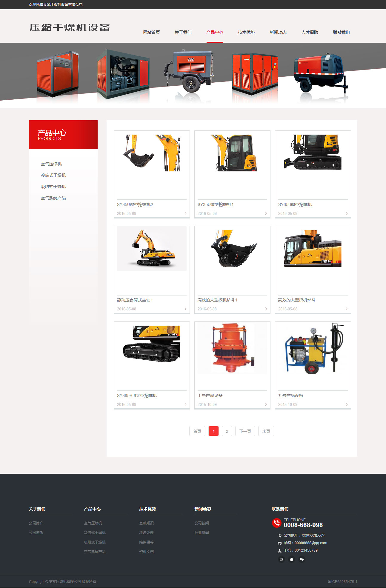386x588 pixels.
Task: Click arrow chevron on SY35U微型挖掘机2 card
Action: [x=185, y=213]
